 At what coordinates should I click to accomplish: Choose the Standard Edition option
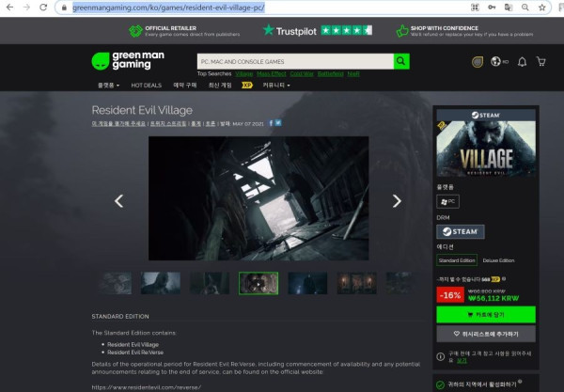coord(457,260)
